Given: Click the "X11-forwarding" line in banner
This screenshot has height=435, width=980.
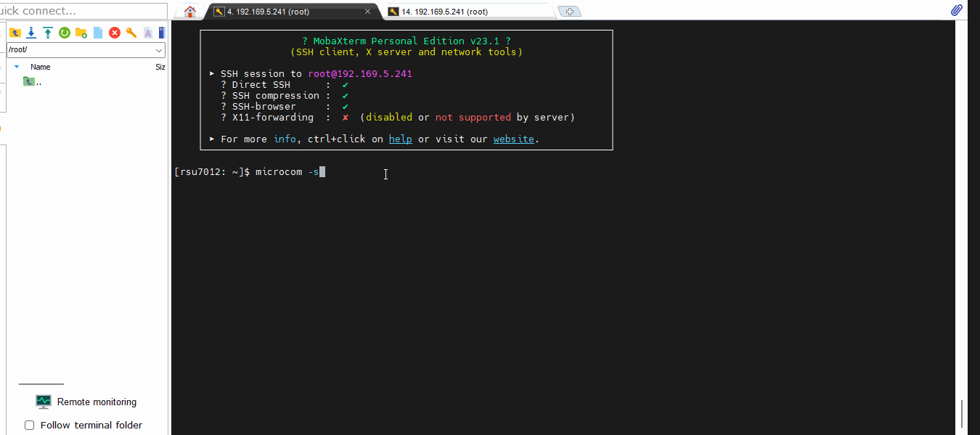Looking at the screenshot, I should (398, 117).
